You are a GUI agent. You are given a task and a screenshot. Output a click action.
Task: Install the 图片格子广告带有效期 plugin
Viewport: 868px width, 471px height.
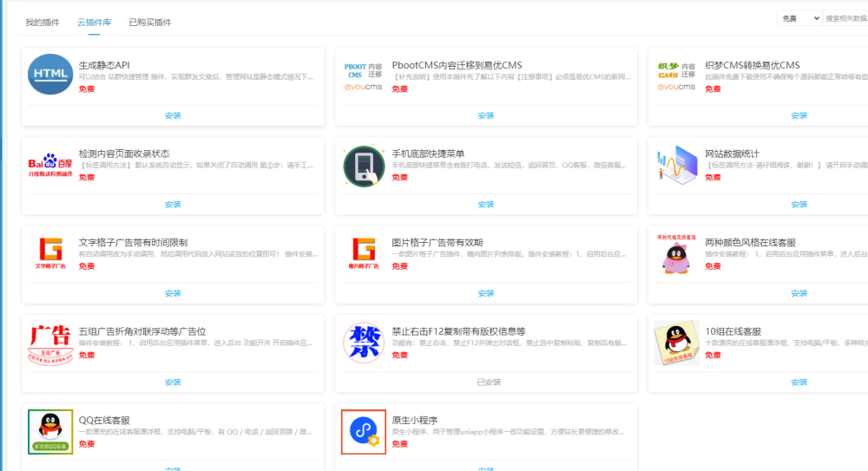click(486, 293)
